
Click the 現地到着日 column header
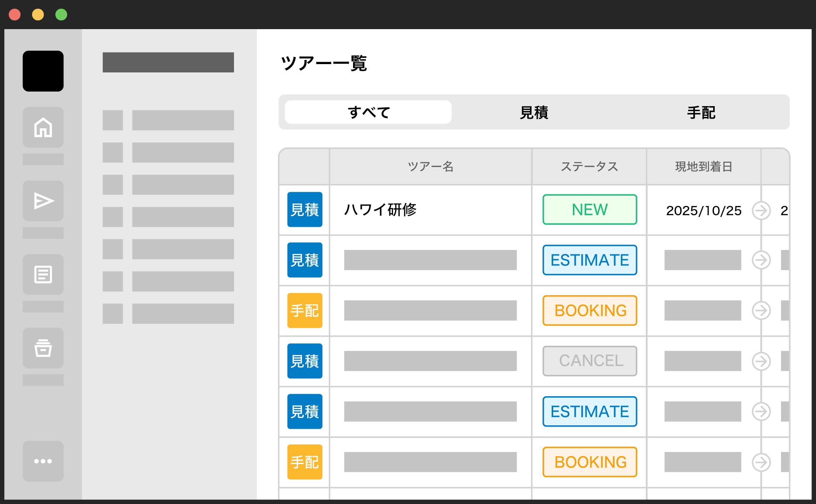coord(704,166)
